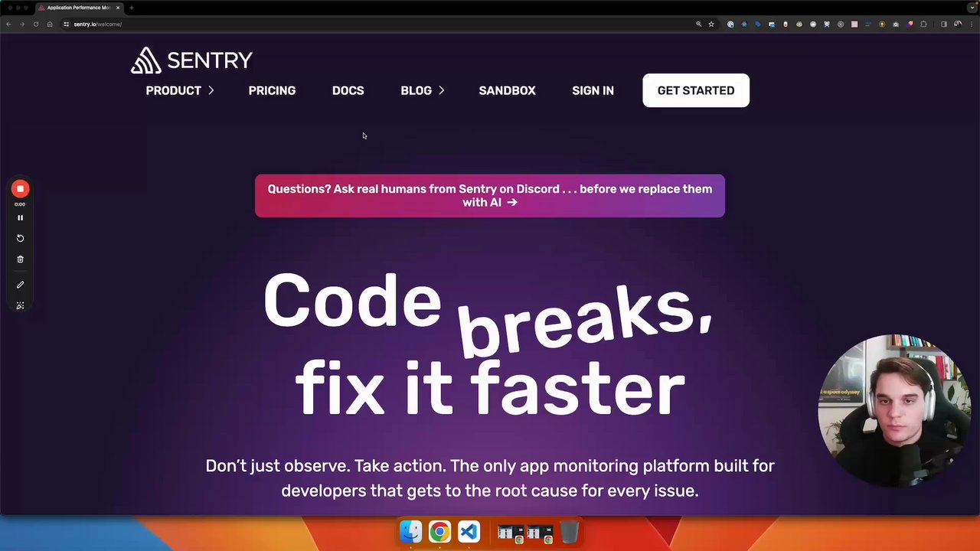This screenshot has height=551, width=980.
Task: Click the Sentry logo
Action: (191, 60)
